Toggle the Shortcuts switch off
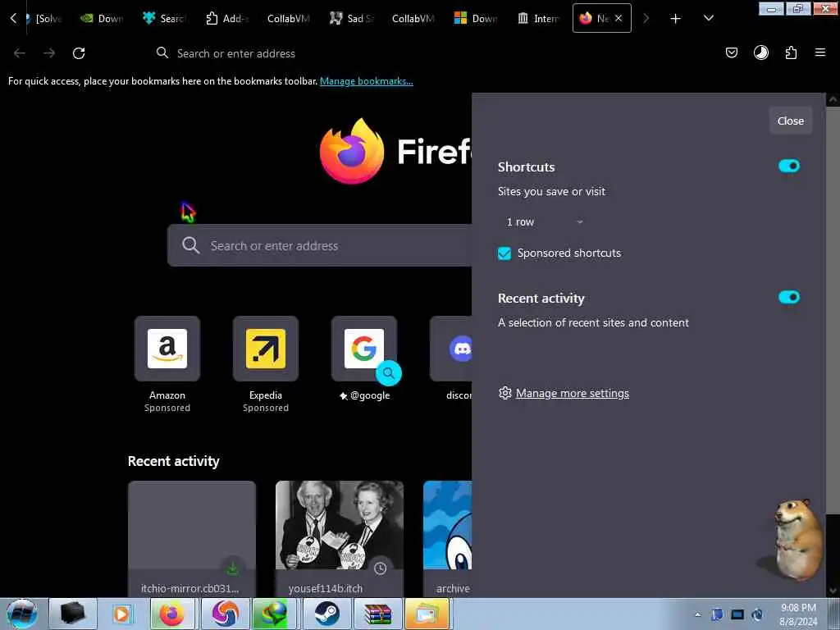This screenshot has height=630, width=840. [x=788, y=166]
